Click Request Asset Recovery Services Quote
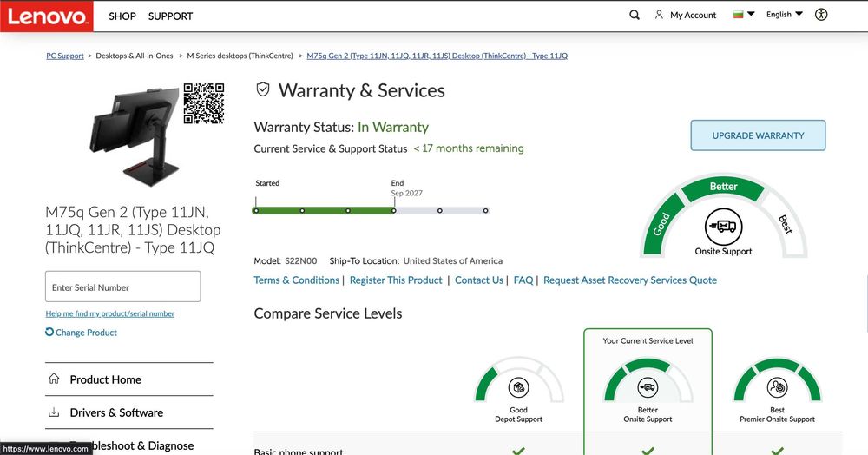 click(630, 280)
